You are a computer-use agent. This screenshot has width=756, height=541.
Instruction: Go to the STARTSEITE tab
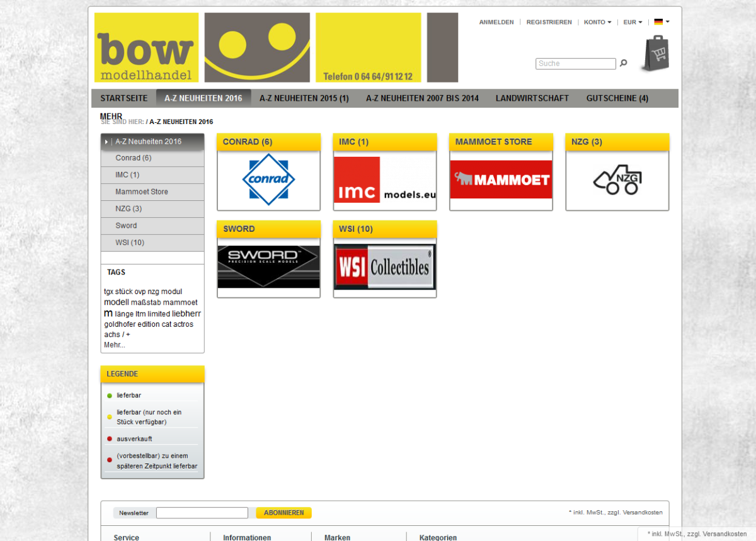(124, 98)
